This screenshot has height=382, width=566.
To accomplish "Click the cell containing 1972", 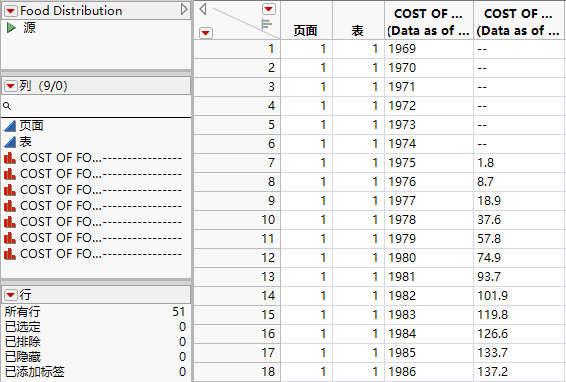I will click(429, 106).
